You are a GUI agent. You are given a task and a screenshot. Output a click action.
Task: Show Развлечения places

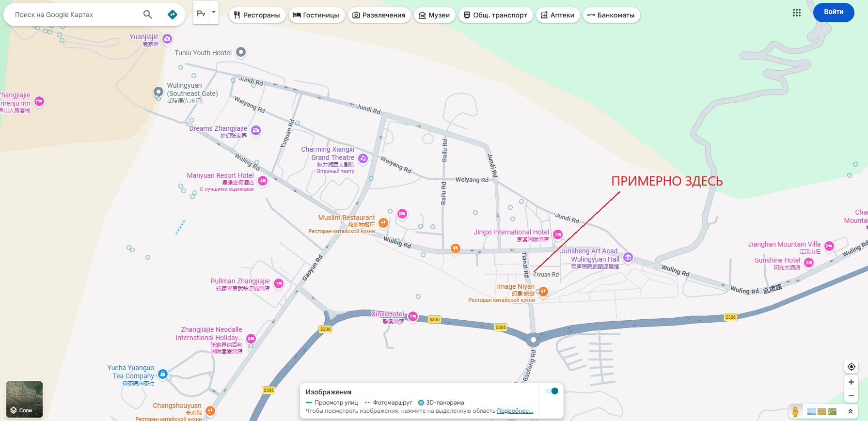click(x=379, y=15)
